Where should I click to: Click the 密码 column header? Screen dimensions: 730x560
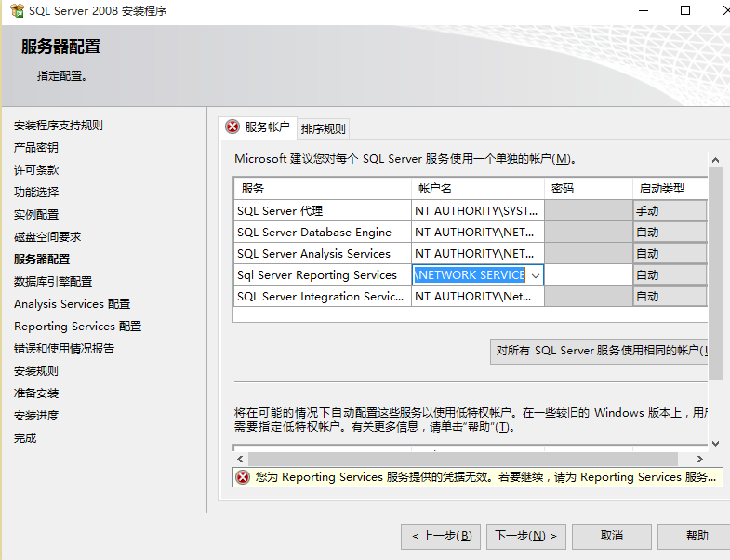pyautogui.click(x=589, y=188)
